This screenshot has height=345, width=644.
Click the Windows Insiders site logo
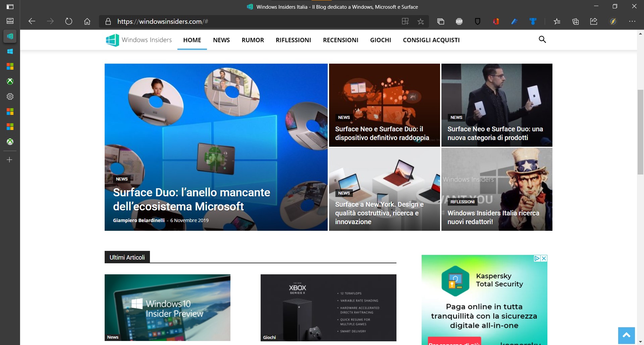coord(139,40)
